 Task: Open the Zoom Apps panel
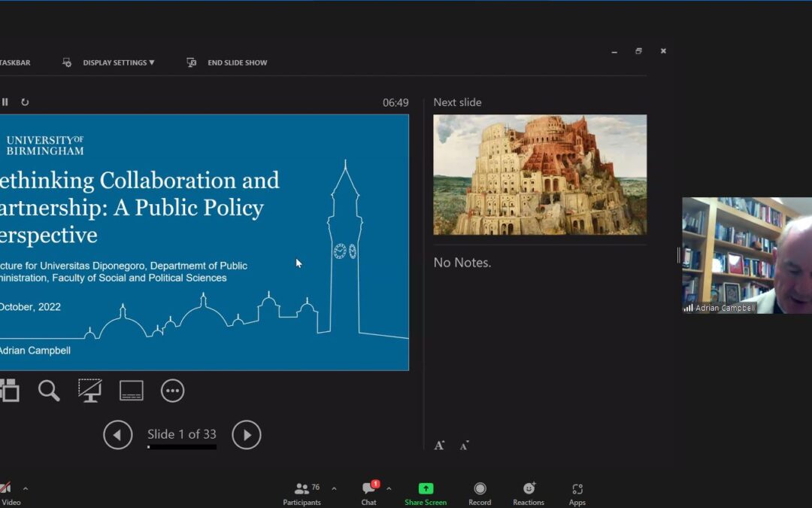[x=577, y=494]
